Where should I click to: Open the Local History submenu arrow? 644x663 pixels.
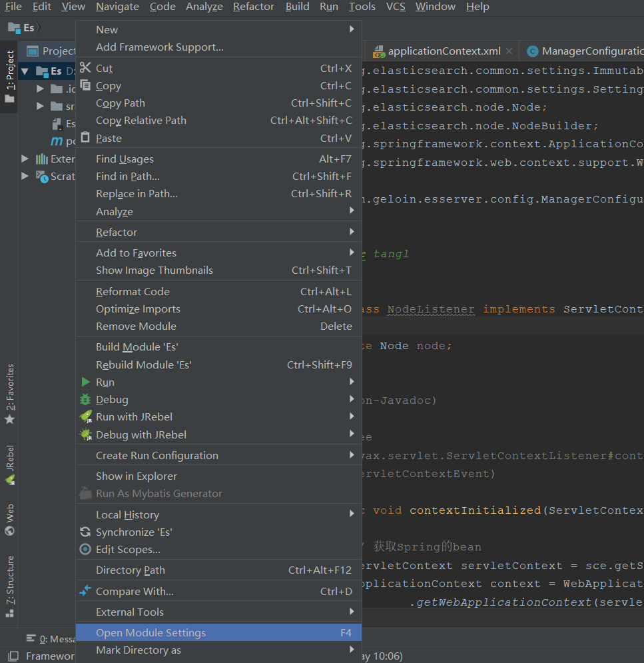352,513
